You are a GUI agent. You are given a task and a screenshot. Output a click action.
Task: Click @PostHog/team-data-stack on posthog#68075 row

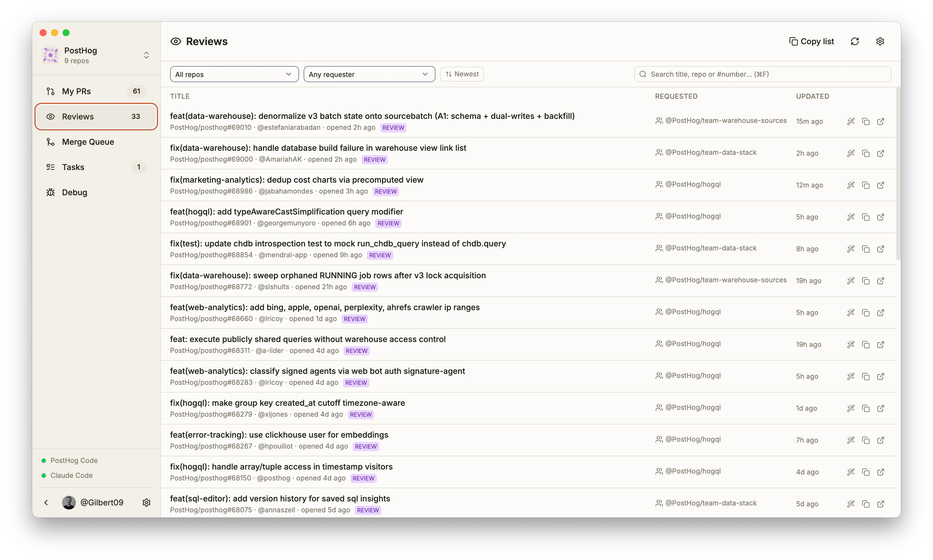pos(711,503)
